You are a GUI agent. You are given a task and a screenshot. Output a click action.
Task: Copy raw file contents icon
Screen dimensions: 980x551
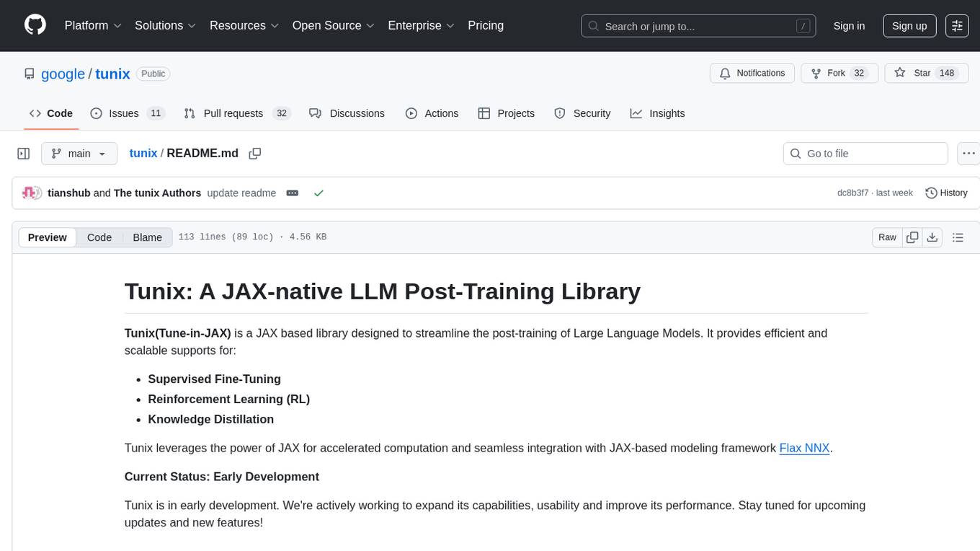point(912,237)
